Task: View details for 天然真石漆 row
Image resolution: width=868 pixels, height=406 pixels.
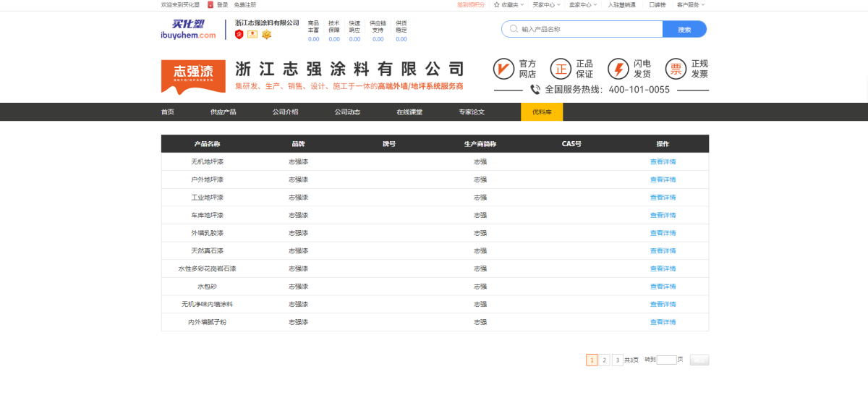Action: point(663,250)
